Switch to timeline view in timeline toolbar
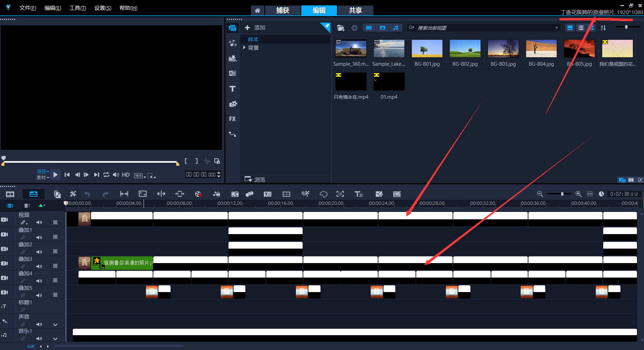The width and height of the screenshot is (644, 350). point(33,194)
